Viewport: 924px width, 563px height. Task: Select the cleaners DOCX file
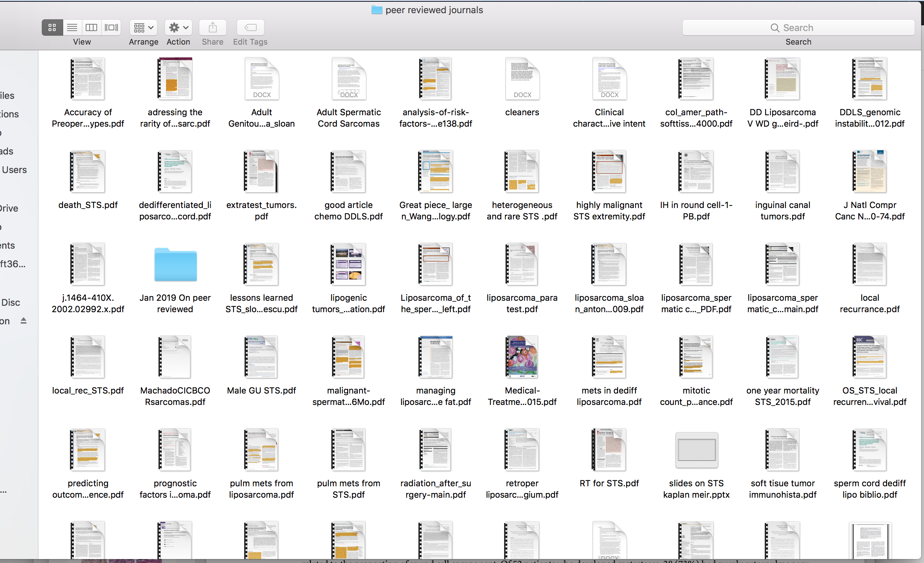click(x=522, y=79)
